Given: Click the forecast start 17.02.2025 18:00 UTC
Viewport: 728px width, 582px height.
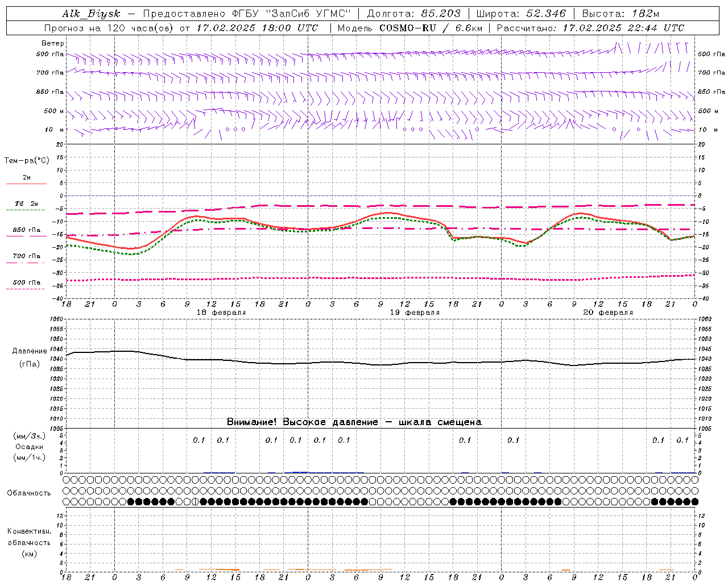Looking at the screenshot, I should [257, 28].
